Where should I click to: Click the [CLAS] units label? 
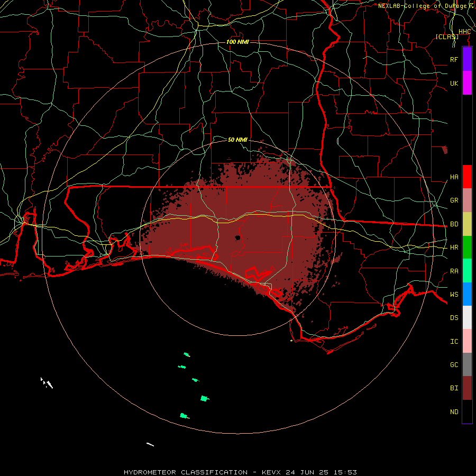(447, 37)
